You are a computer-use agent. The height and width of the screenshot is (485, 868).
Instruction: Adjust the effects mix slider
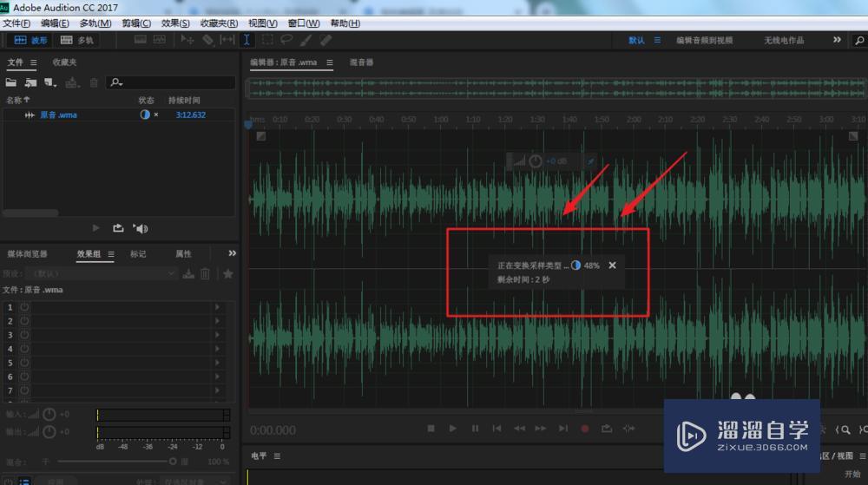(x=173, y=462)
